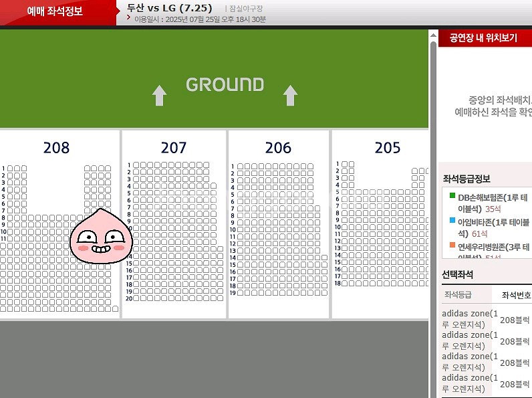This screenshot has width=532, height=398.
Task: Click the orange 연세우리병원존 color swatch
Action: coord(452,245)
